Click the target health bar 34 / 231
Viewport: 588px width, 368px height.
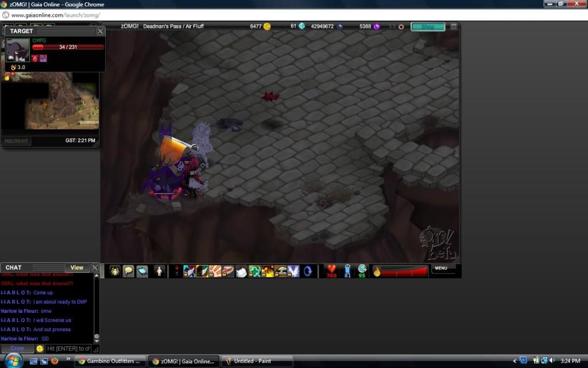tap(68, 47)
